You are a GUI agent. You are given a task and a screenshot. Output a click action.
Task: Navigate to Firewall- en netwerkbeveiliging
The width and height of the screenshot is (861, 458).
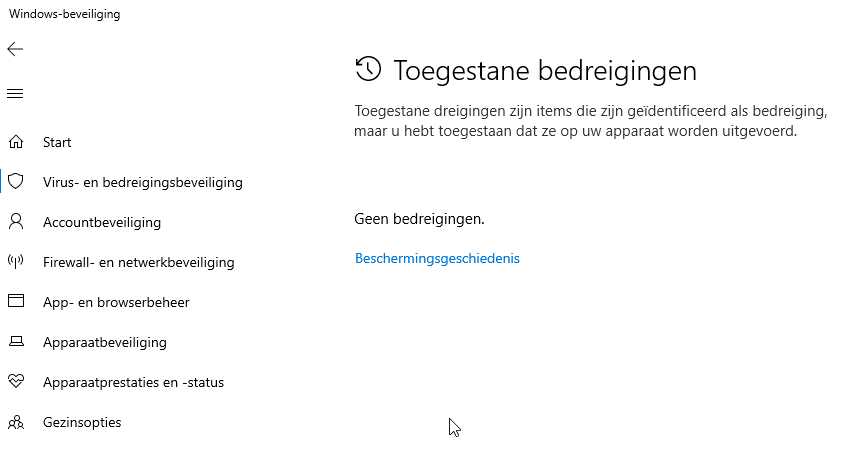pos(138,262)
